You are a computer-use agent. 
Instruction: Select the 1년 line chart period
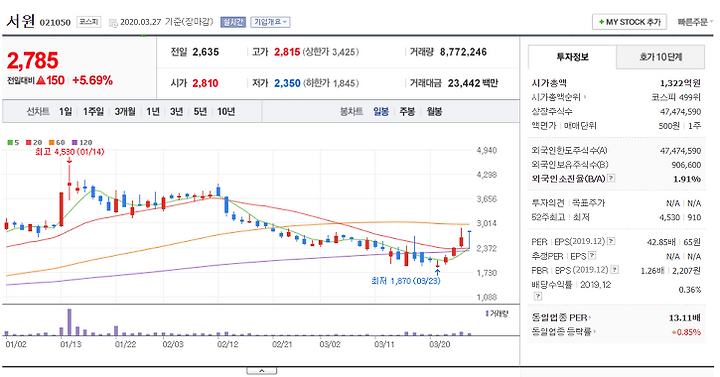point(153,112)
